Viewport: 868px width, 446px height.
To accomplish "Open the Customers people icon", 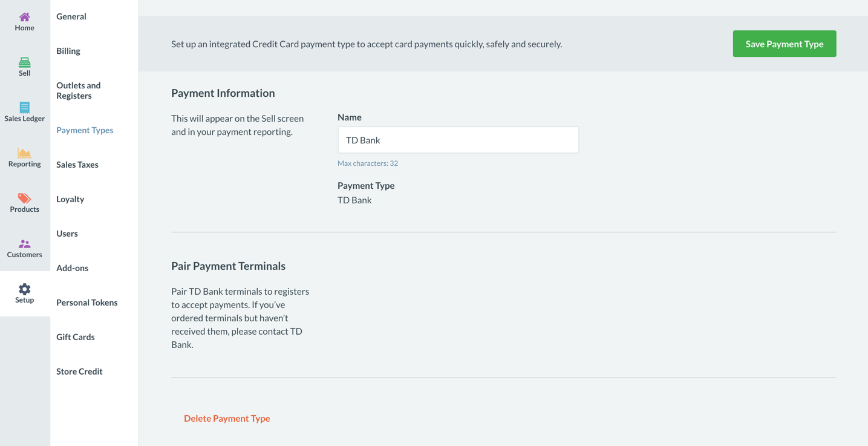I will (24, 243).
